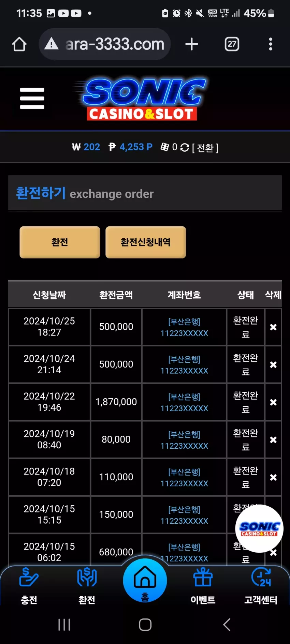Viewport: 290px width, 644px height.
Task: Open 환전 in bottom navigation
Action: (x=87, y=586)
